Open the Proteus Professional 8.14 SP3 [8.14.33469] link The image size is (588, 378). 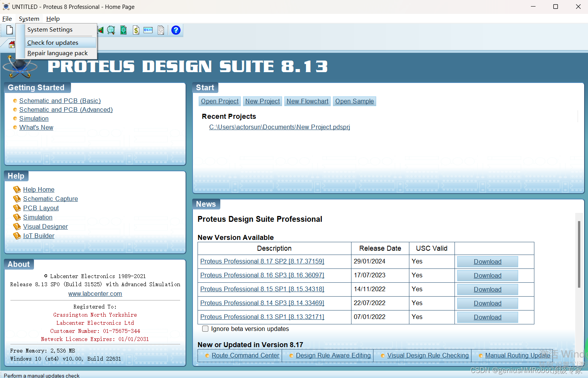click(x=262, y=303)
